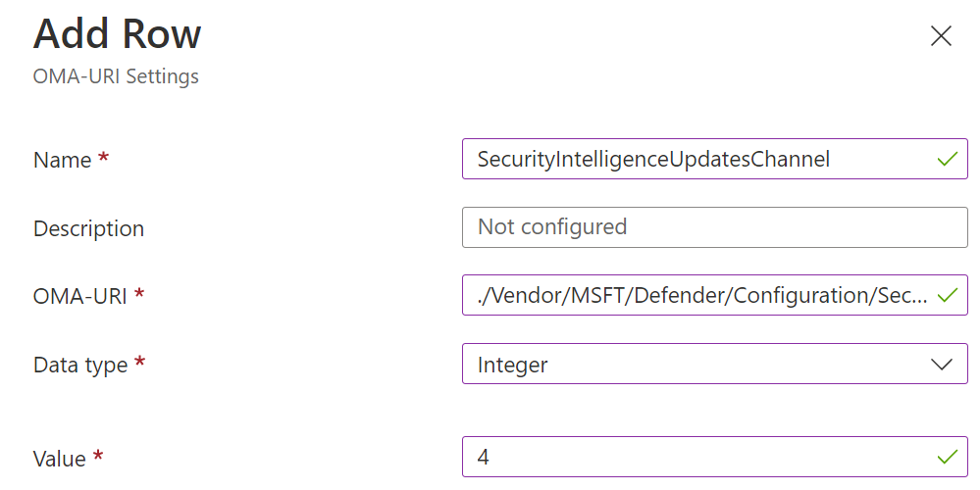Close the Add Row panel
The width and height of the screenshot is (980, 490).
[941, 36]
